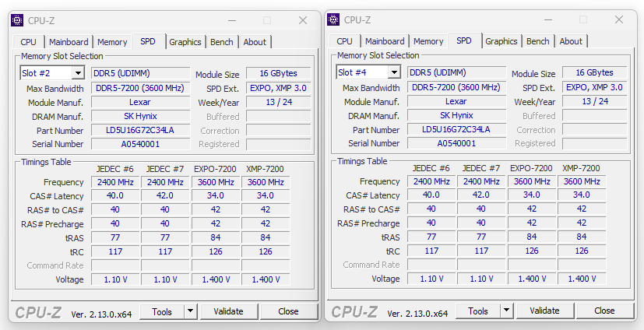The width and height of the screenshot is (644, 330).
Task: Switch to CPU tab in left window
Action: [28, 42]
